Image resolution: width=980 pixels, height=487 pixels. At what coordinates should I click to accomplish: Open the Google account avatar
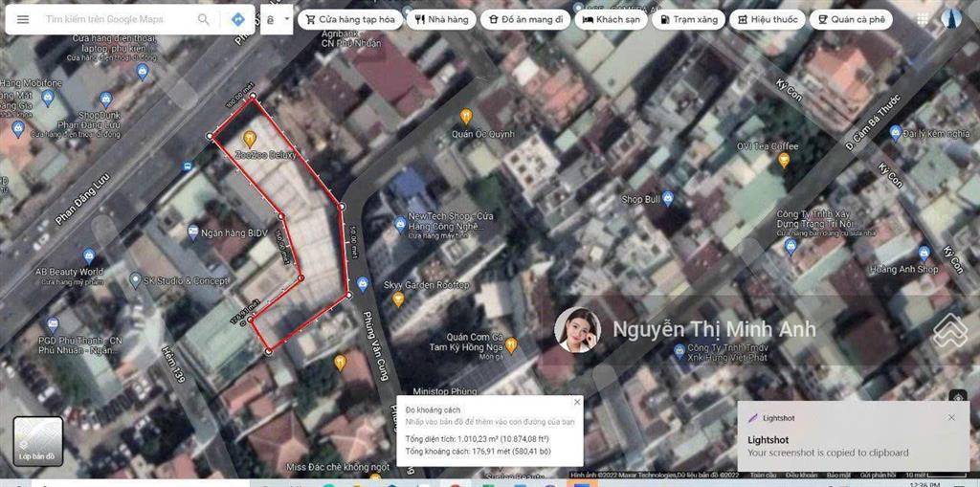[x=951, y=18]
